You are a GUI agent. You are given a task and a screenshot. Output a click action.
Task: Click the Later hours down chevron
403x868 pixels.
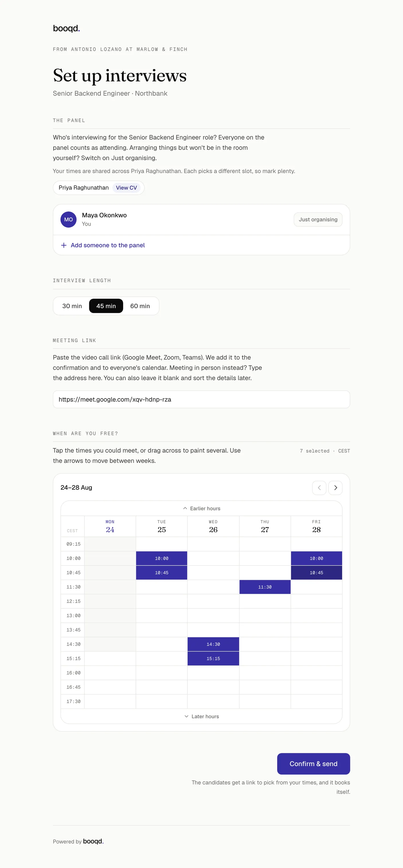pyautogui.click(x=187, y=716)
